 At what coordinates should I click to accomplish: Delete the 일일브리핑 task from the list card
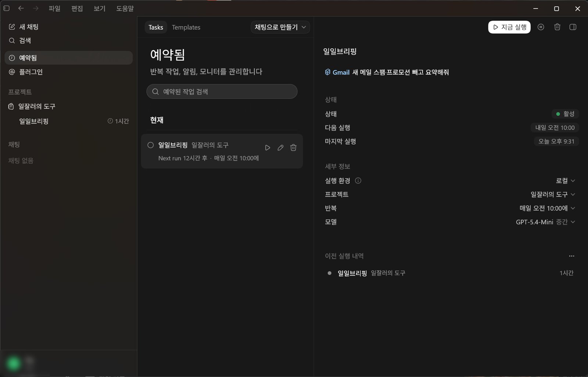pyautogui.click(x=293, y=148)
